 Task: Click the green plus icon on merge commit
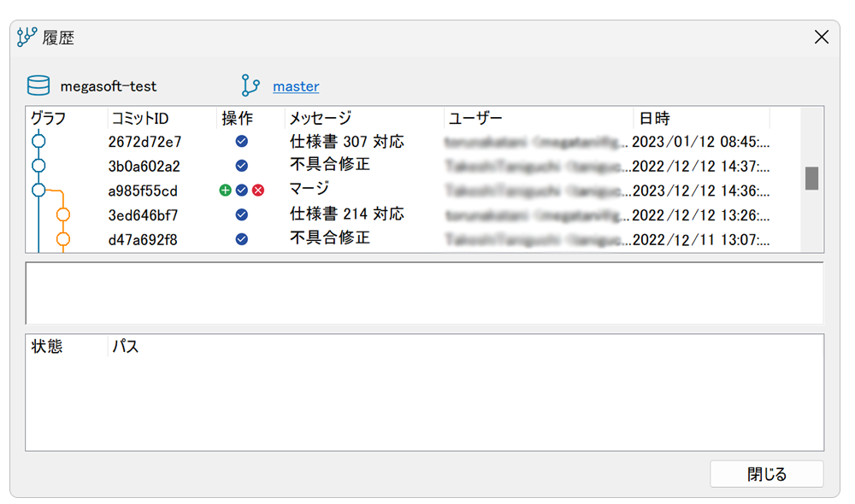click(225, 190)
